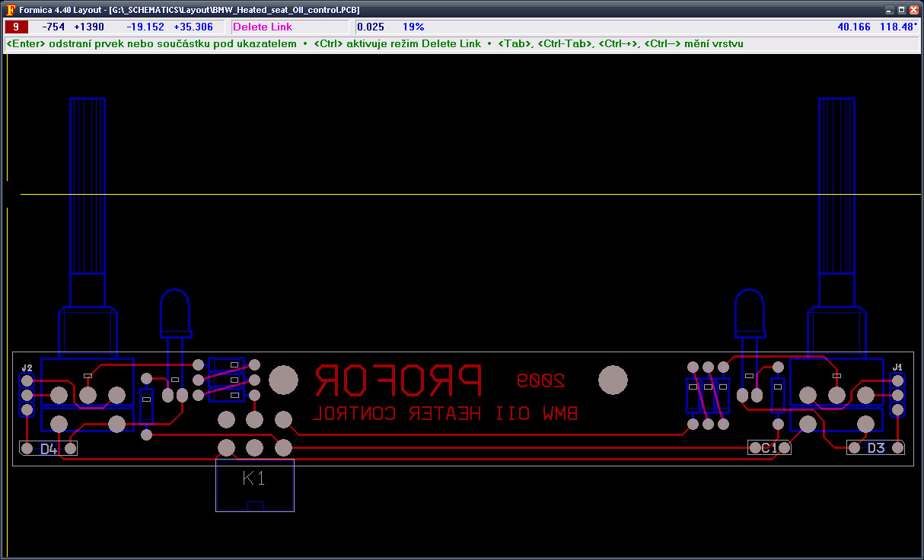This screenshot has height=560, width=924.
Task: Select the D4 diode component
Action: [49, 449]
